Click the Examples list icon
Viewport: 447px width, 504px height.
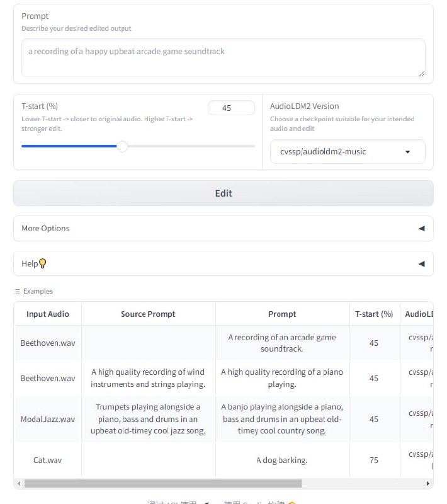coord(18,292)
